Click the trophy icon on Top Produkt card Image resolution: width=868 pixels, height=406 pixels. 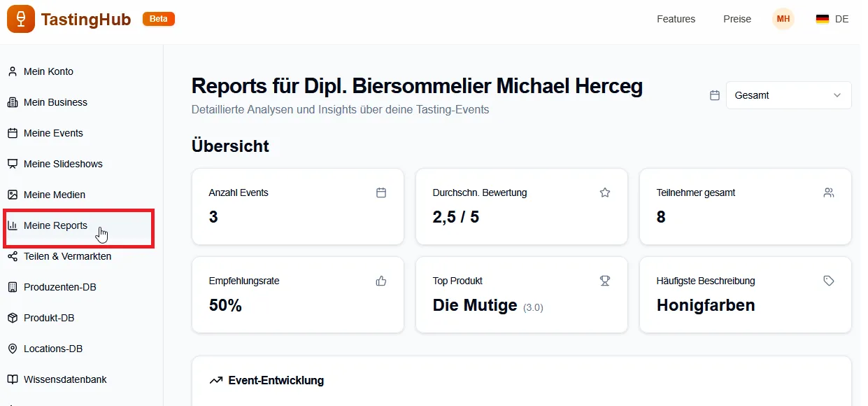pos(604,280)
